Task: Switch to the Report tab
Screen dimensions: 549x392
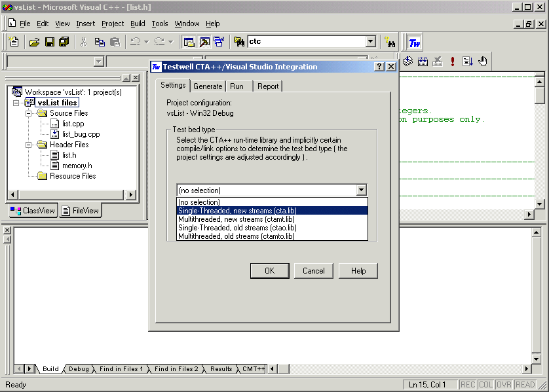Action: (268, 86)
